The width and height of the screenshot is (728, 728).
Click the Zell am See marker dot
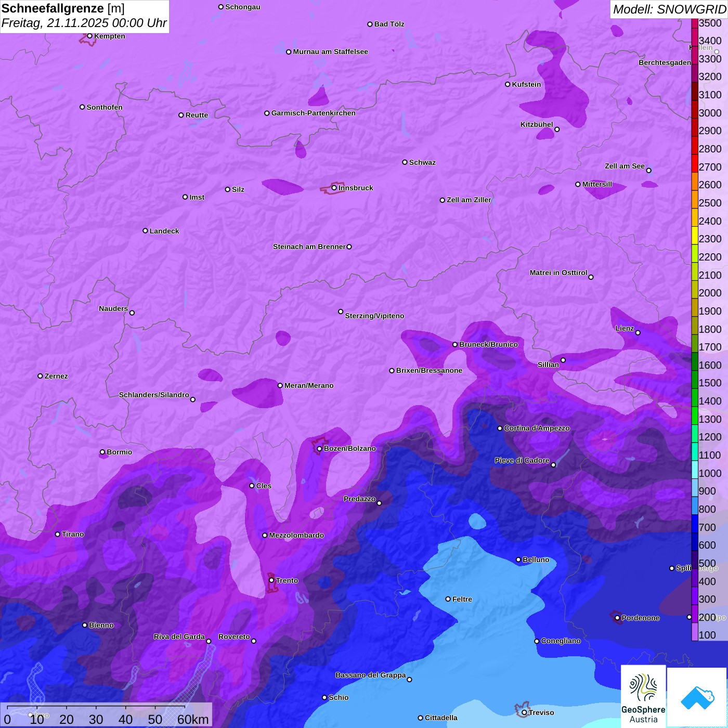[x=648, y=171]
